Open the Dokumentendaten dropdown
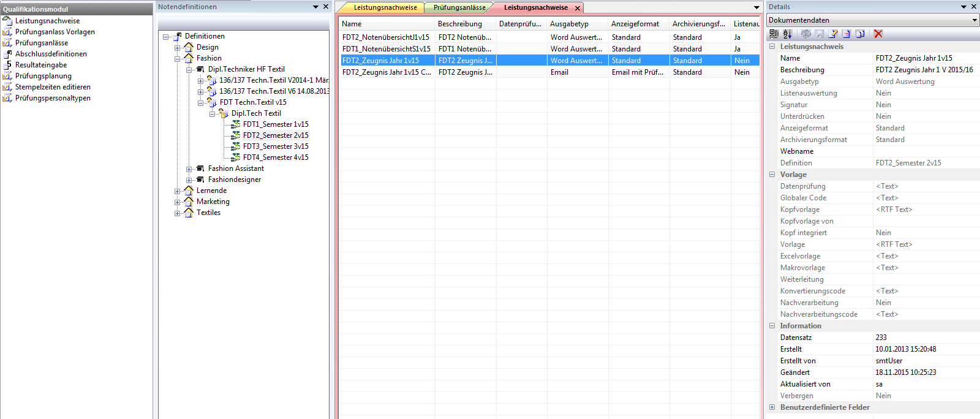The height and width of the screenshot is (419, 980). coord(974,20)
